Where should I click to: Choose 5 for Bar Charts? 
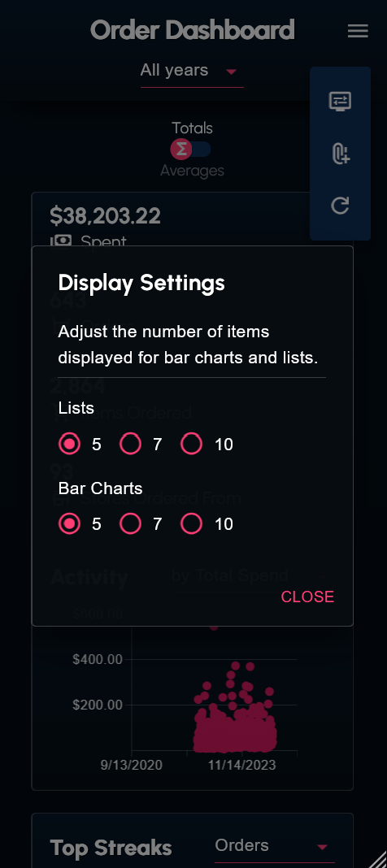pyautogui.click(x=70, y=523)
